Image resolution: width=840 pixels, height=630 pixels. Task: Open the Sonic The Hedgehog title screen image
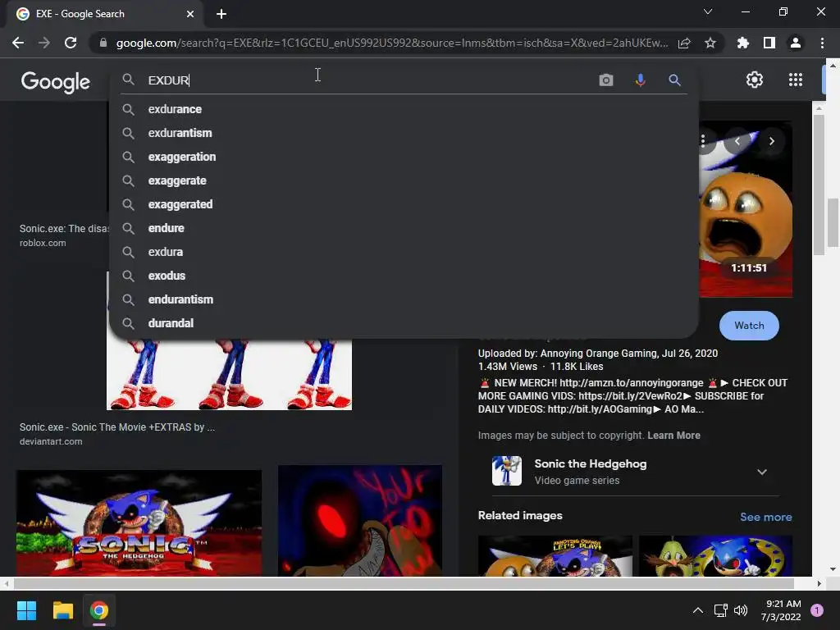[139, 523]
